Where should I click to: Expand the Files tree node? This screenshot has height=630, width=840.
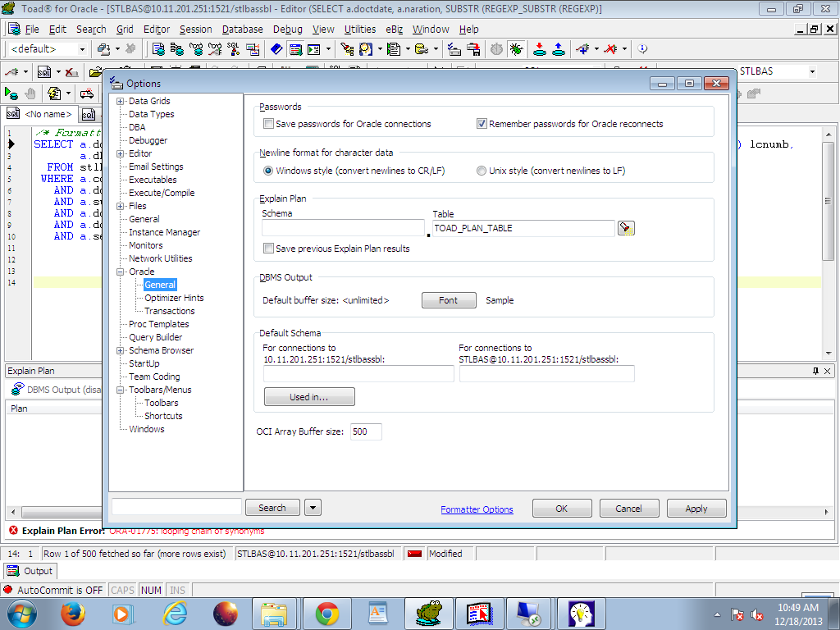pos(121,206)
